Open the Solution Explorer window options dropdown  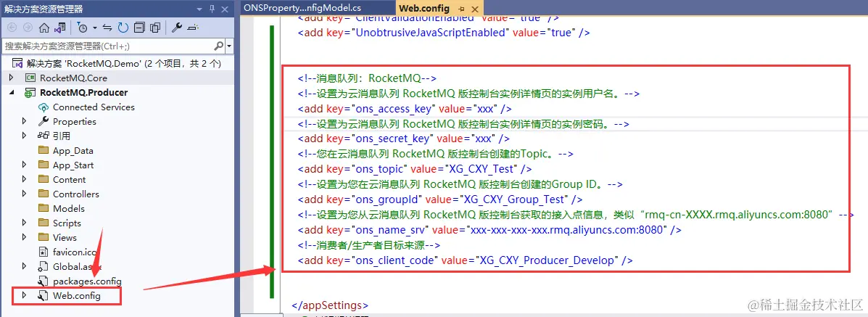[x=198, y=9]
